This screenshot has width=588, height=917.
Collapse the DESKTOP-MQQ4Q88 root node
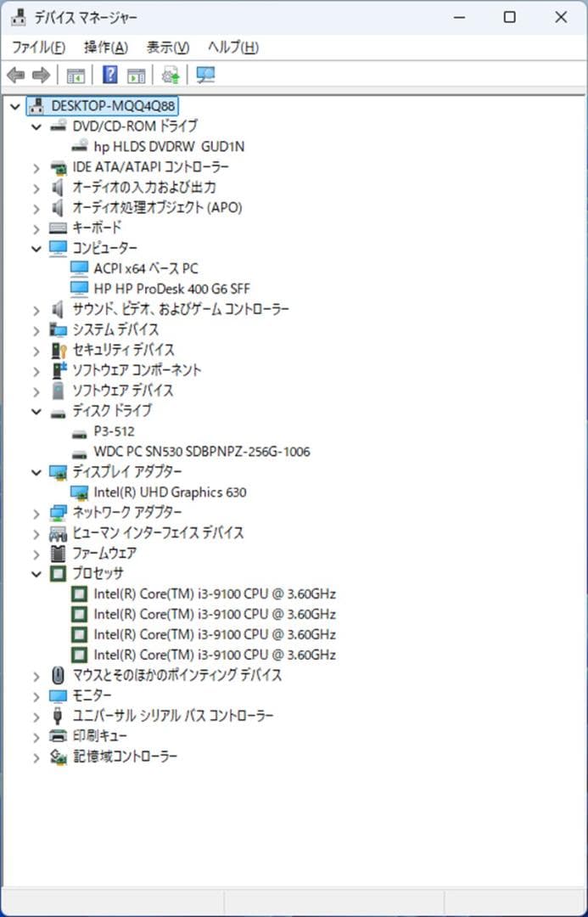pos(16,106)
